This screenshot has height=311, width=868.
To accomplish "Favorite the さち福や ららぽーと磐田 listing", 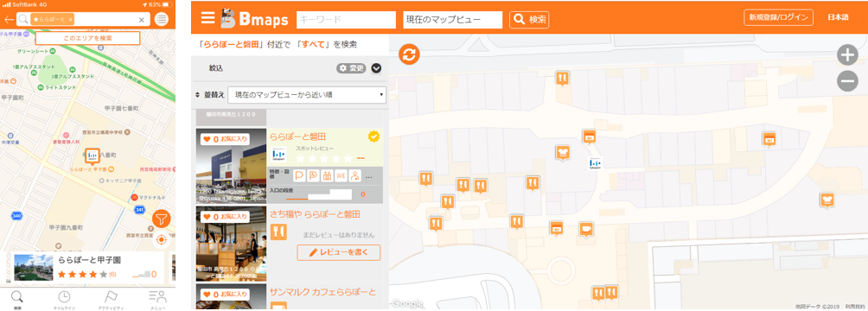I will (x=225, y=217).
